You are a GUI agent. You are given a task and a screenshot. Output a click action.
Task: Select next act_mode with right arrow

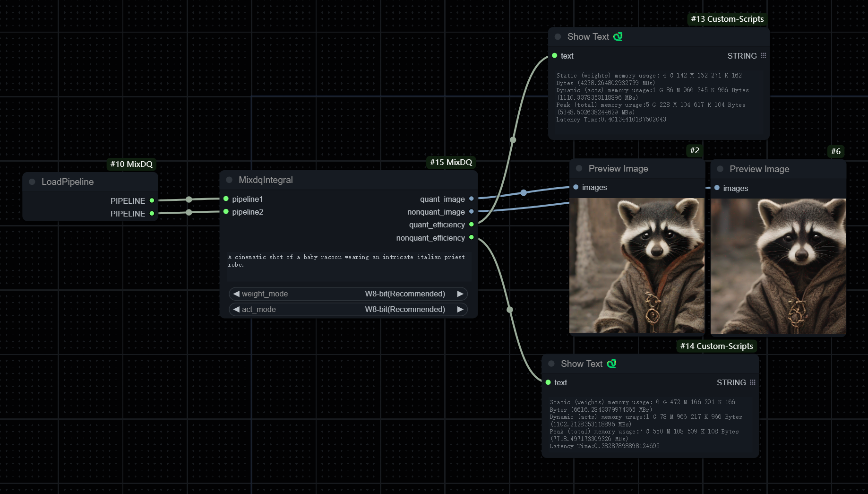click(460, 309)
